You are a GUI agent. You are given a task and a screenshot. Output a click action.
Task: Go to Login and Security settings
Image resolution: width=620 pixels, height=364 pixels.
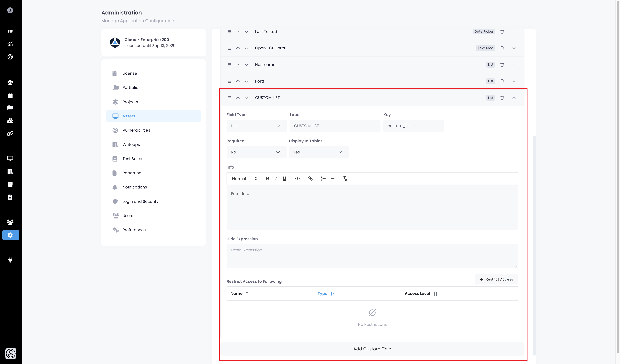[140, 201]
